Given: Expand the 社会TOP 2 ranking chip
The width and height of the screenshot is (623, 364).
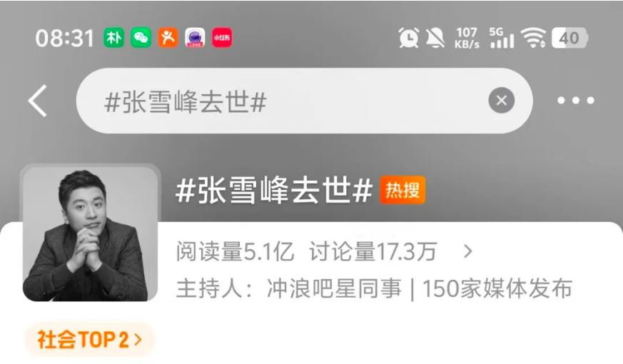Looking at the screenshot, I should click(x=90, y=339).
